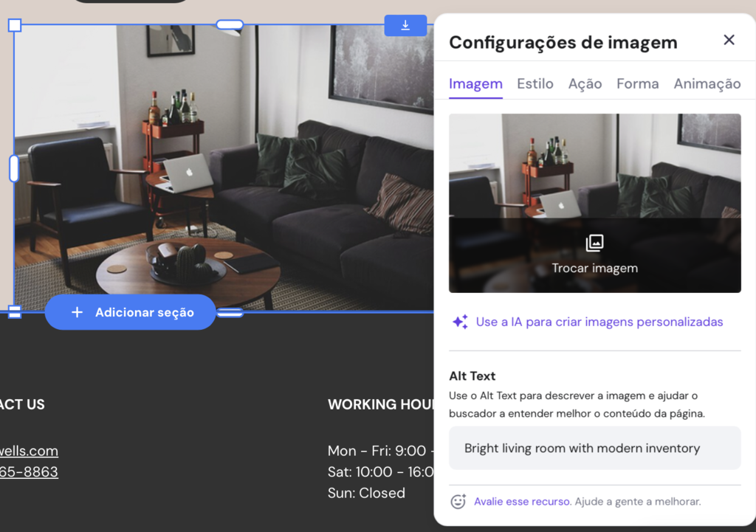
Task: Click the Alt Text input field
Action: point(594,448)
